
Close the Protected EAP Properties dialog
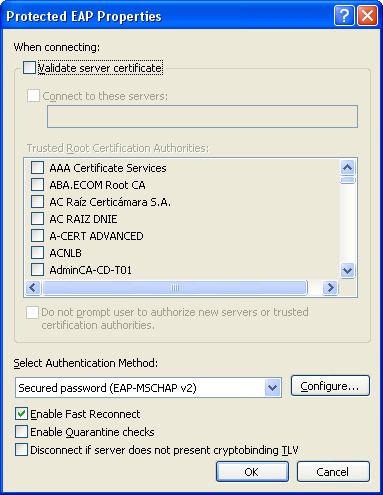(368, 16)
